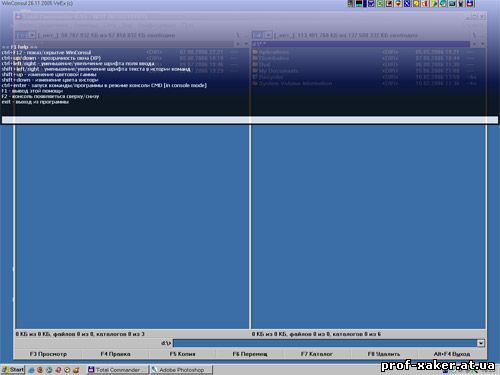The image size is (500, 375).
Task: Click the F4 Правка function key button
Action: 115,354
